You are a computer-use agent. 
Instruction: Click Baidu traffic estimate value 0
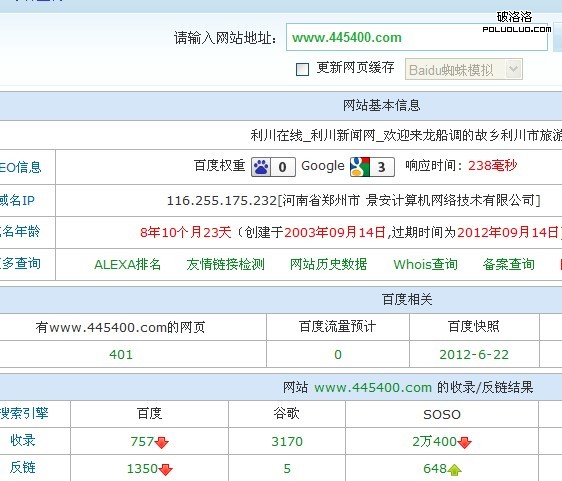338,354
